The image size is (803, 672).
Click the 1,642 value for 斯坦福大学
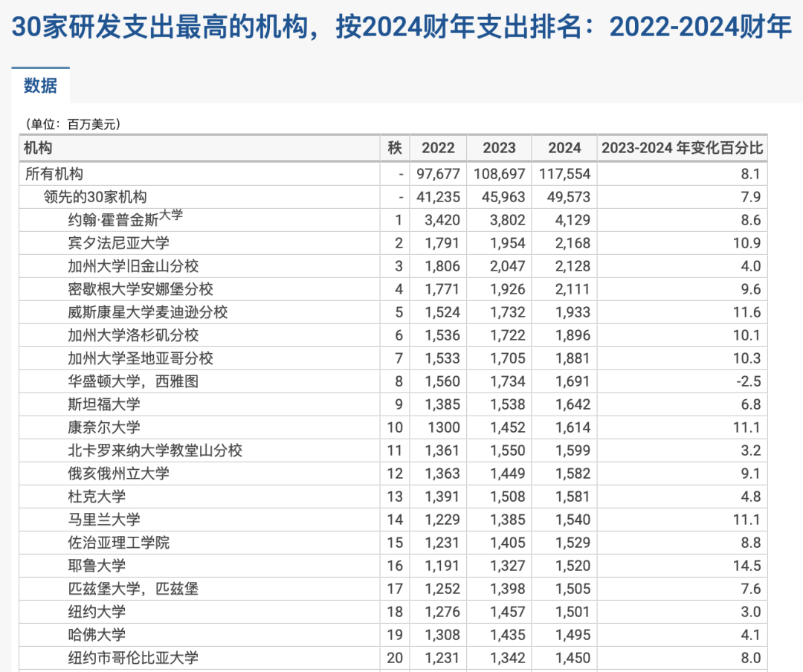point(573,404)
